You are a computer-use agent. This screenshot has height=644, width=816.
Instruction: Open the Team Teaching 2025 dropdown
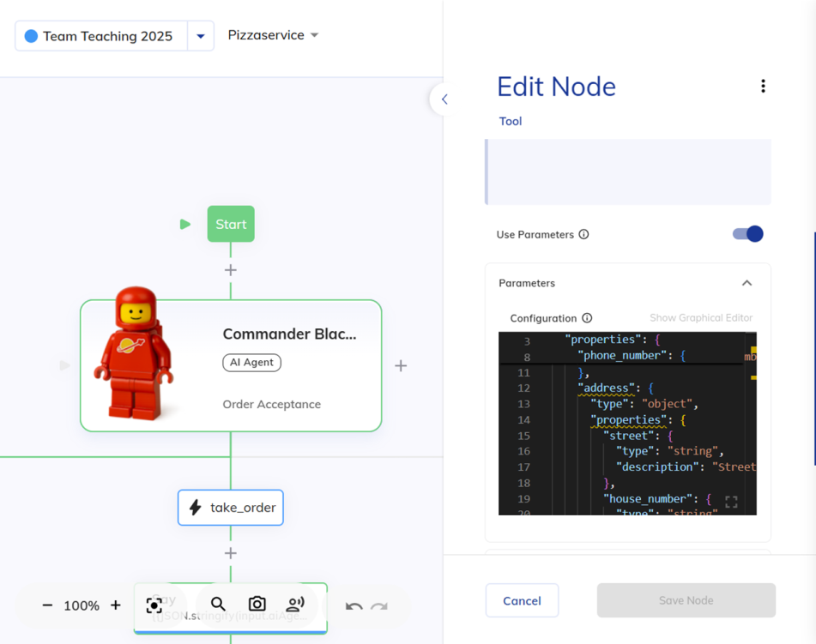[199, 36]
